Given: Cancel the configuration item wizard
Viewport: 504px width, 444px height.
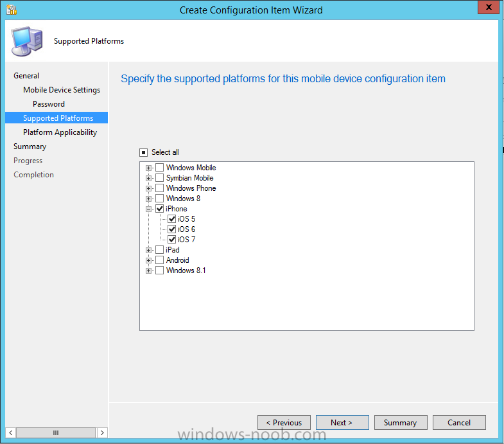Looking at the screenshot, I should [459, 422].
